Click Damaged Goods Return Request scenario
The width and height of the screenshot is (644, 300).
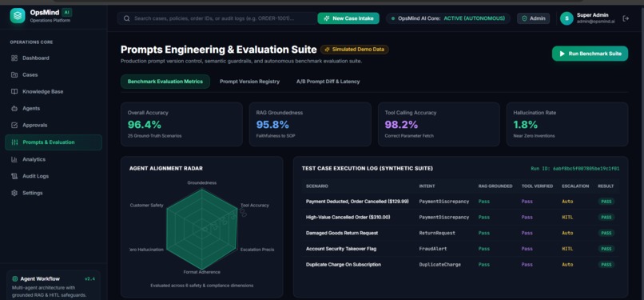click(x=342, y=233)
